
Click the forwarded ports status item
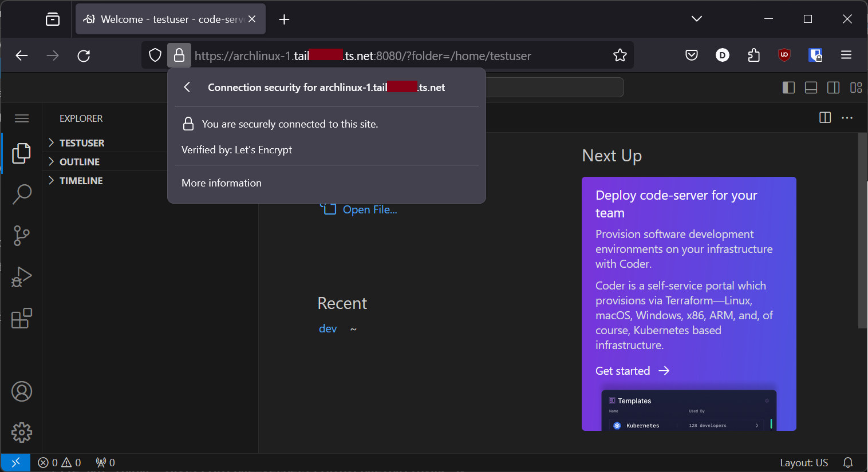[x=105, y=462]
